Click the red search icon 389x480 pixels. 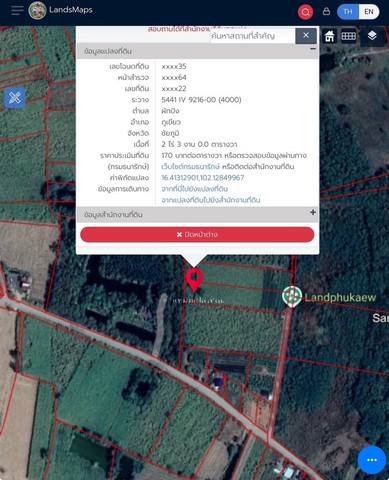(x=305, y=12)
